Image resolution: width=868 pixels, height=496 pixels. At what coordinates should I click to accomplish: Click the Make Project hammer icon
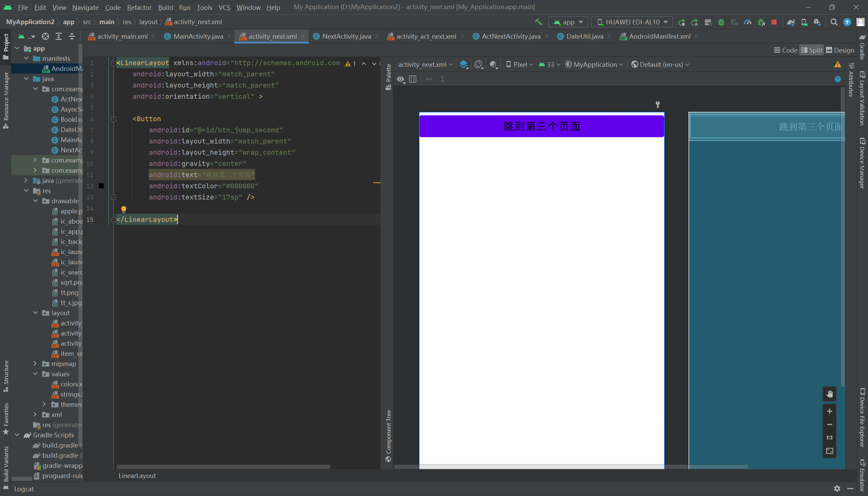pos(538,22)
